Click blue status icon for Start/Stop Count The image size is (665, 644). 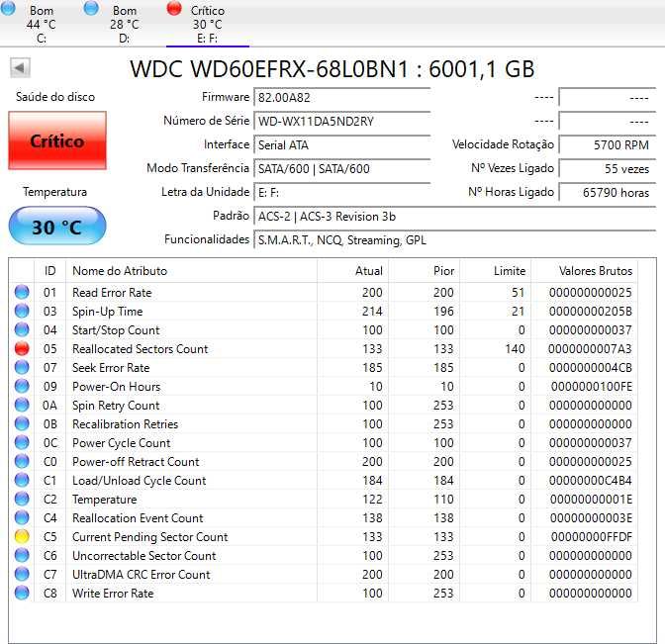click(22, 329)
